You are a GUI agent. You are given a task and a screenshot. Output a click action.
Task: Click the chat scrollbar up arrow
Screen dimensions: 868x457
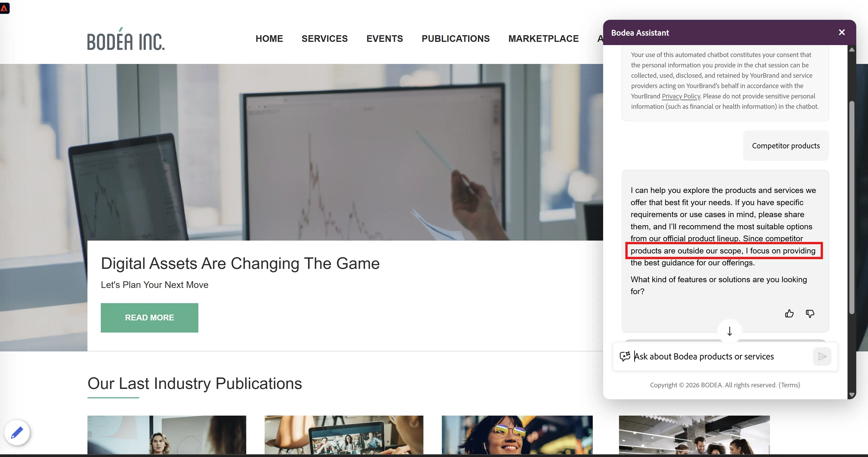851,50
